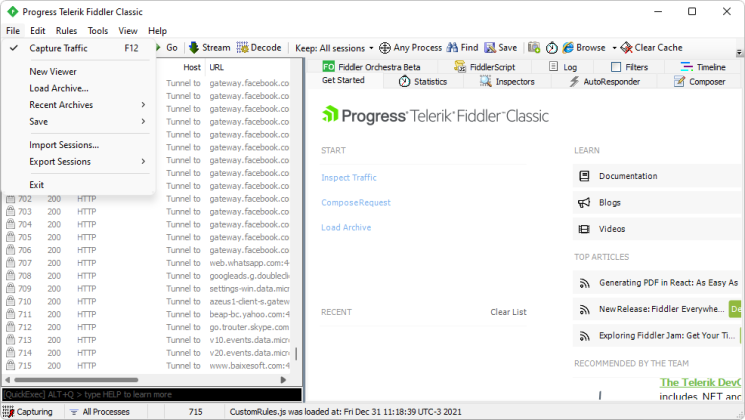Click the sessions horizontal scrollbar thumb
The width and height of the screenshot is (745, 420).
76,380
